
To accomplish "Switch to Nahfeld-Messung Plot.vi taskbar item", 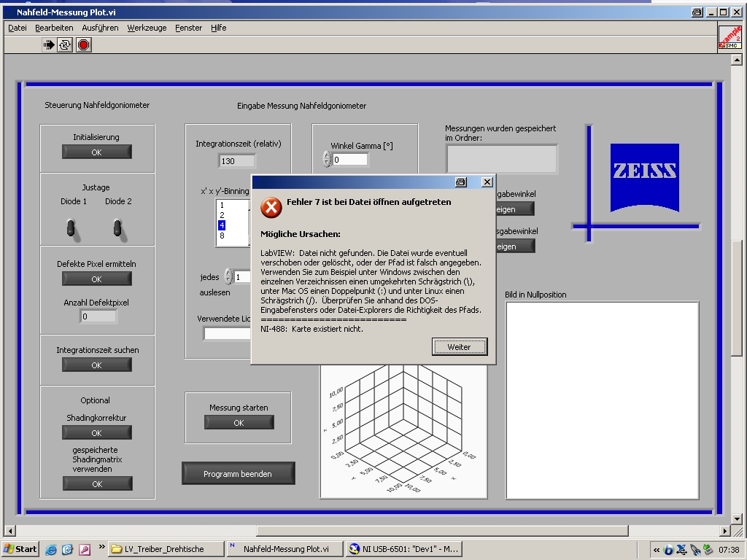I will click(285, 549).
